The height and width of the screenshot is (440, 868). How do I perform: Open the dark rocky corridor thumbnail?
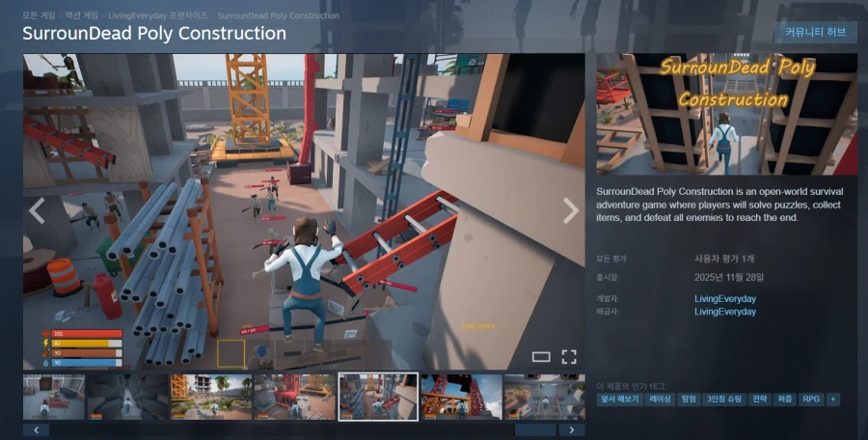click(x=128, y=397)
